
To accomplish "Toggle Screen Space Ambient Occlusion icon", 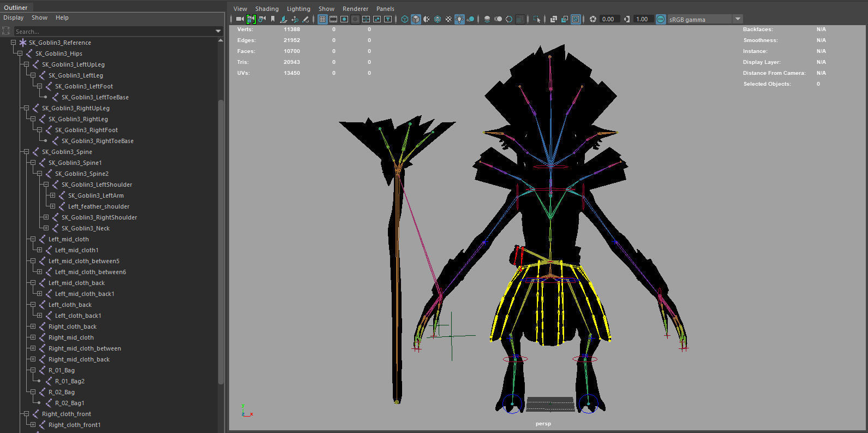I will (487, 19).
